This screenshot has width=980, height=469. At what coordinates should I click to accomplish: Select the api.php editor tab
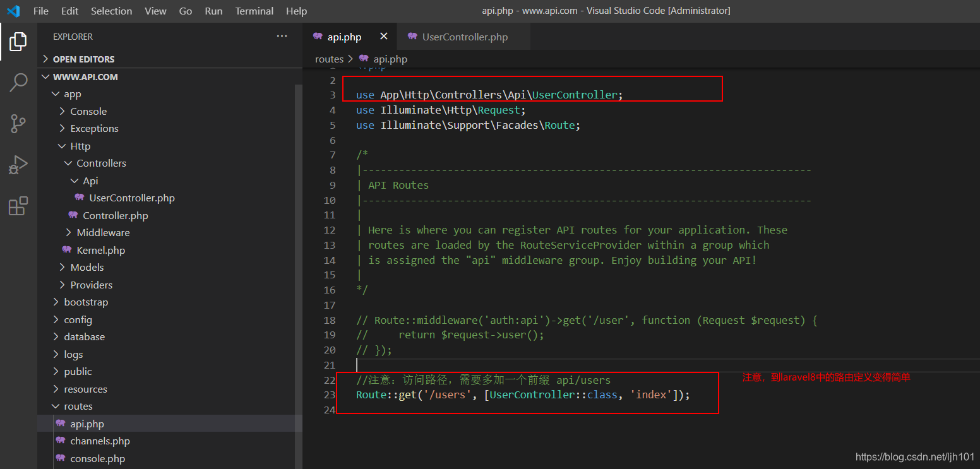point(350,37)
